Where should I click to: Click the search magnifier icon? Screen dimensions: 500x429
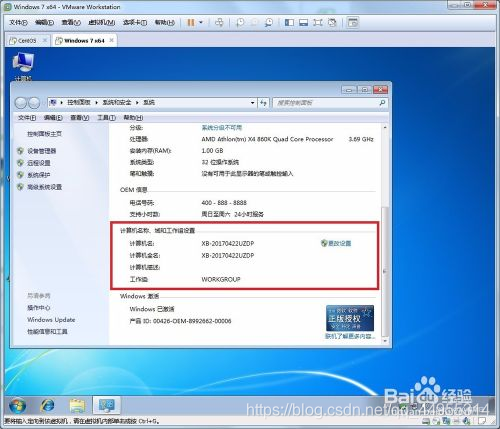pyautogui.click(x=382, y=103)
